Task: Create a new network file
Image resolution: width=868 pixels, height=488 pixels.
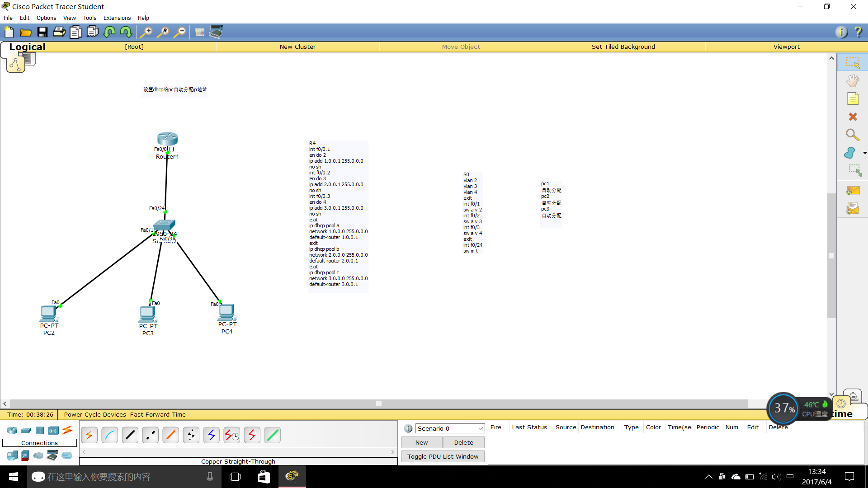Action: pos(9,32)
